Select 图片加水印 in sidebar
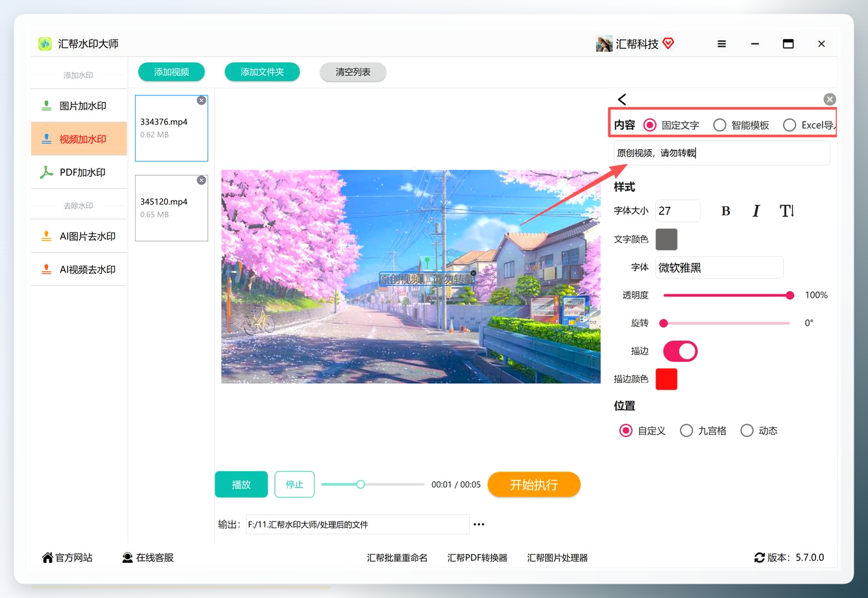 point(79,106)
